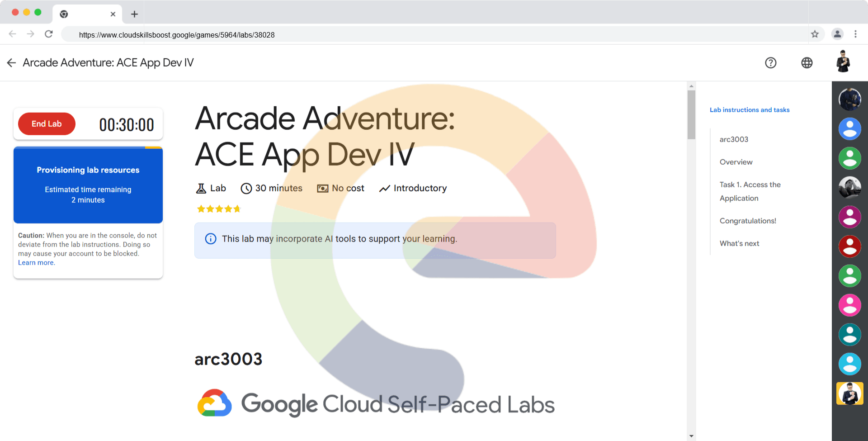The image size is (868, 441).
Task: Click Lab instructions and tasks heading
Action: (x=750, y=110)
